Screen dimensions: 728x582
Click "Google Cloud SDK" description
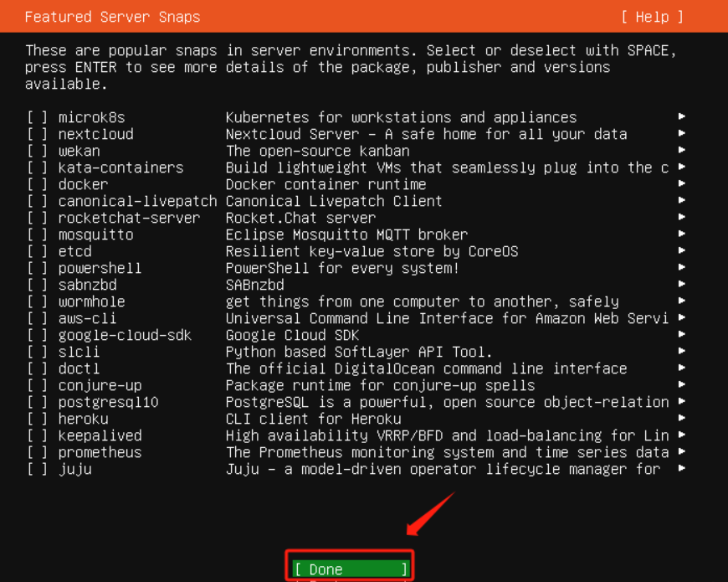coord(293,335)
